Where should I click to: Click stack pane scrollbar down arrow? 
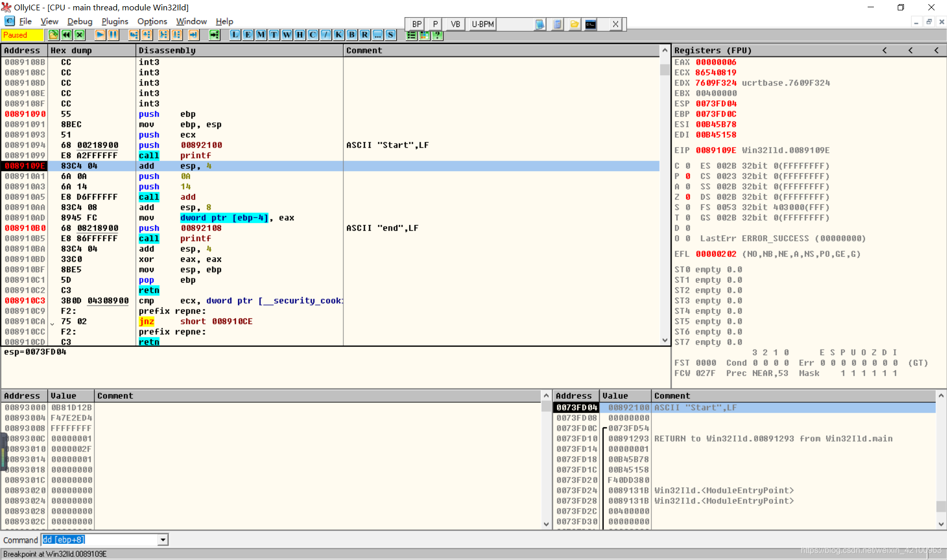tap(941, 524)
